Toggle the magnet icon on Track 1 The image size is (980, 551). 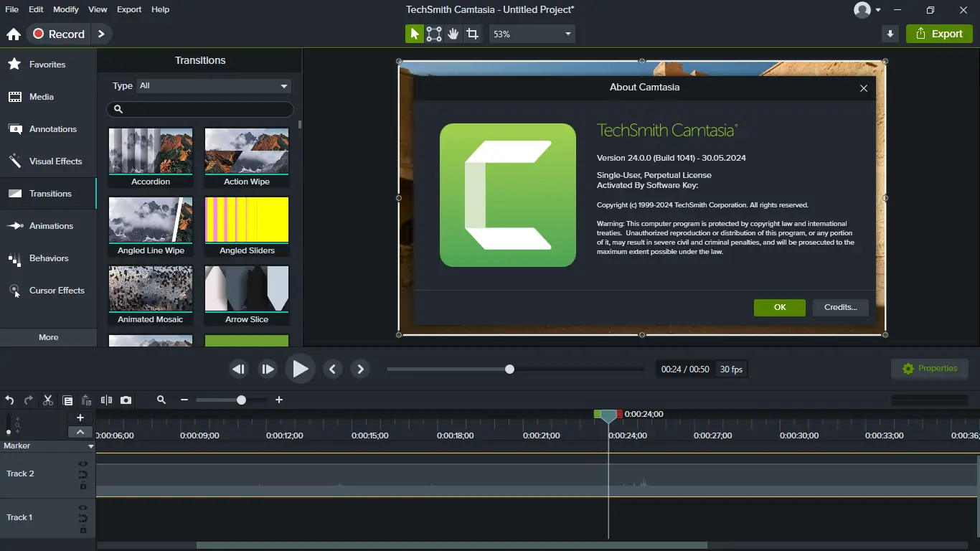[x=83, y=519]
